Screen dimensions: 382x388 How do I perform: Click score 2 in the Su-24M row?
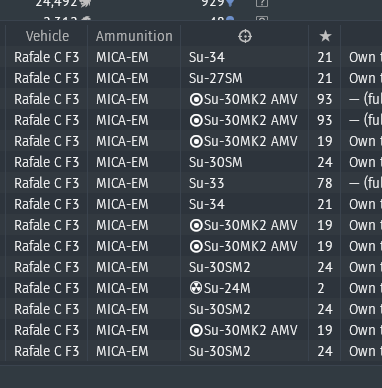point(321,288)
